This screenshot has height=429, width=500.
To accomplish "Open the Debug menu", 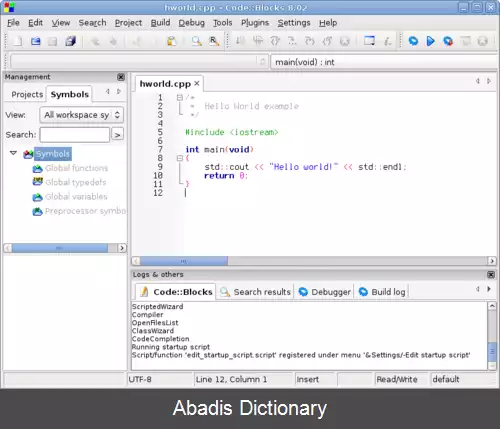I will tap(192, 23).
